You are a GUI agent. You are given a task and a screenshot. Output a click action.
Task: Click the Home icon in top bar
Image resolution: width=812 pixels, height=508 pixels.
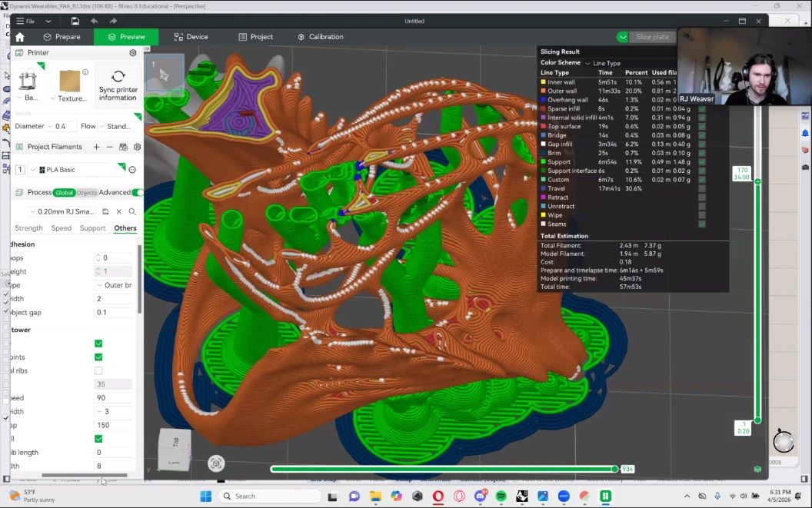tap(20, 37)
